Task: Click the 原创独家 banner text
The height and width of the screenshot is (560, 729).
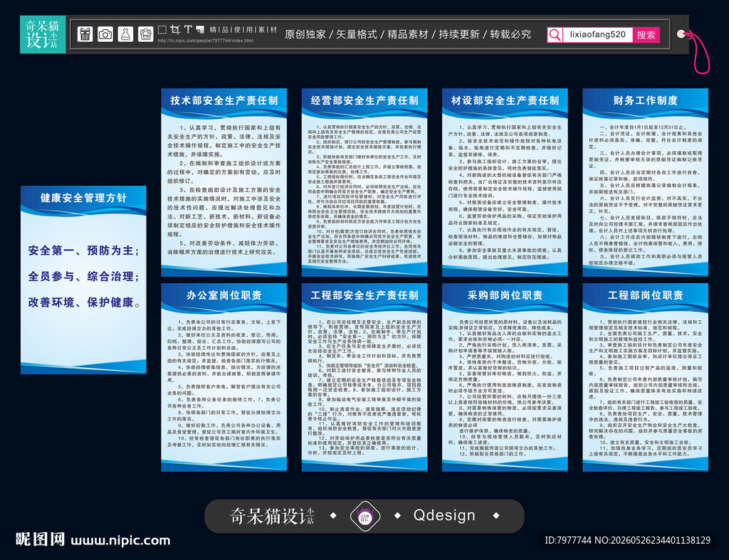Action: pos(305,34)
